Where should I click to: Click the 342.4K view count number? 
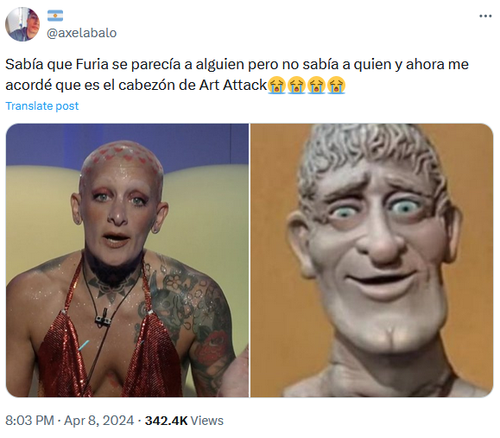coord(166,420)
